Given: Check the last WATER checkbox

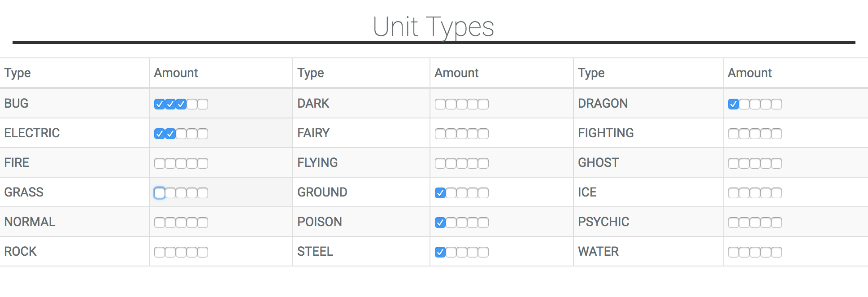Looking at the screenshot, I should (777, 252).
